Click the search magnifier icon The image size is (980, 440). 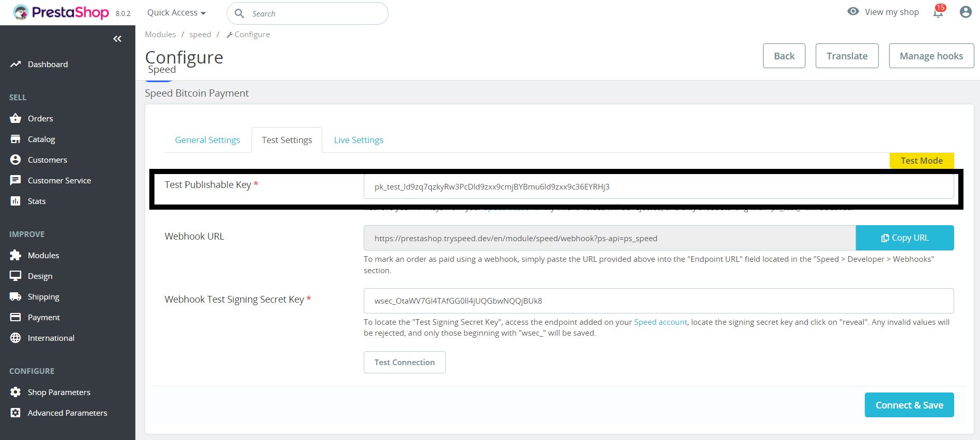point(239,13)
